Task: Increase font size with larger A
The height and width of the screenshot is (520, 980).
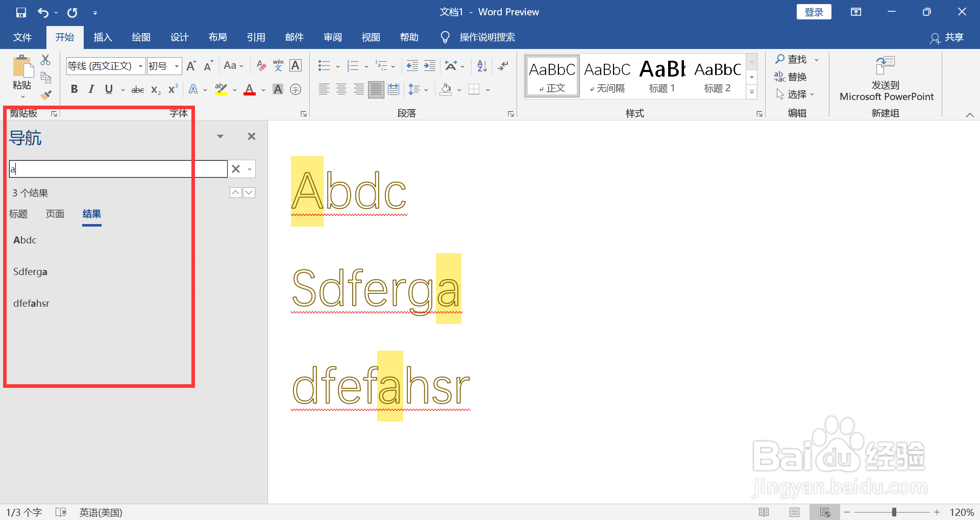Action: pyautogui.click(x=191, y=66)
